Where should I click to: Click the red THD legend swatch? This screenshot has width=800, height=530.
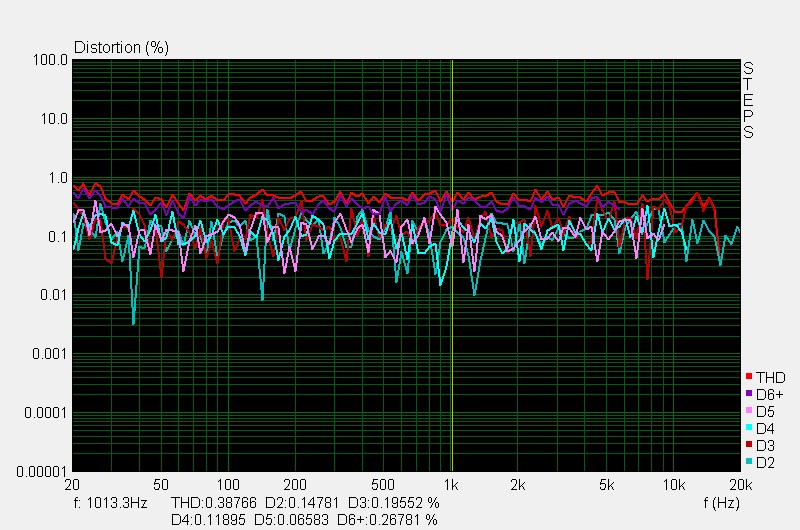point(749,376)
